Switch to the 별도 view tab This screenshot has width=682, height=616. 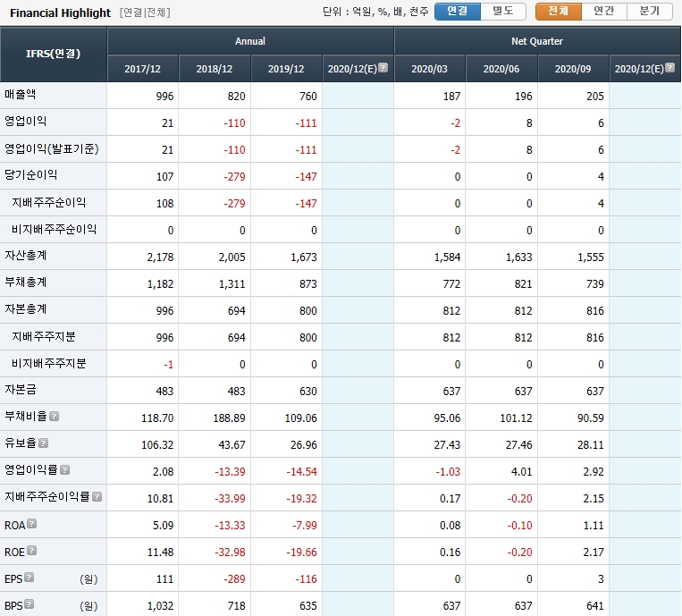click(503, 12)
